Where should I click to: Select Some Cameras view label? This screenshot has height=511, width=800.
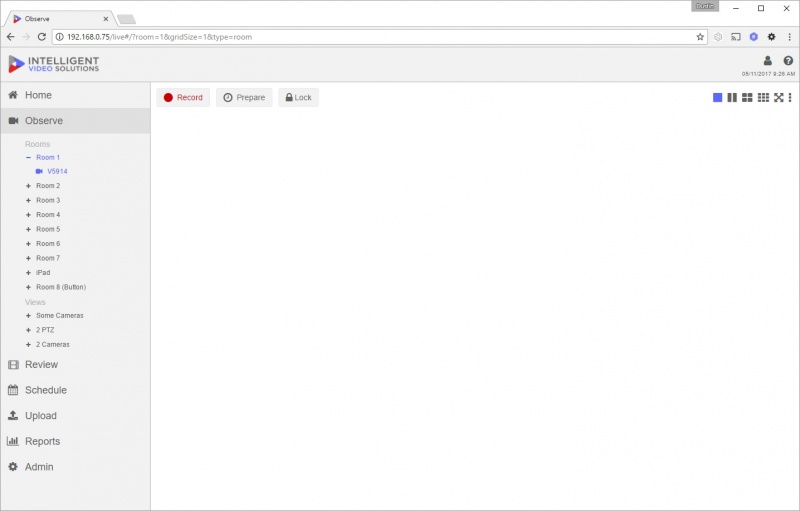[x=60, y=316]
